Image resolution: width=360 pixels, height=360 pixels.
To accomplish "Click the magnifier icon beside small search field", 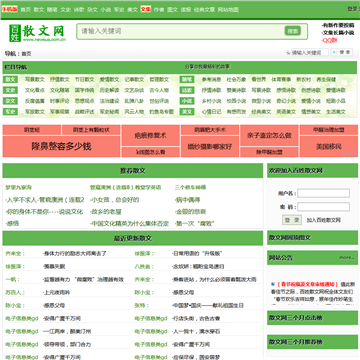I will click(x=288, y=53).
